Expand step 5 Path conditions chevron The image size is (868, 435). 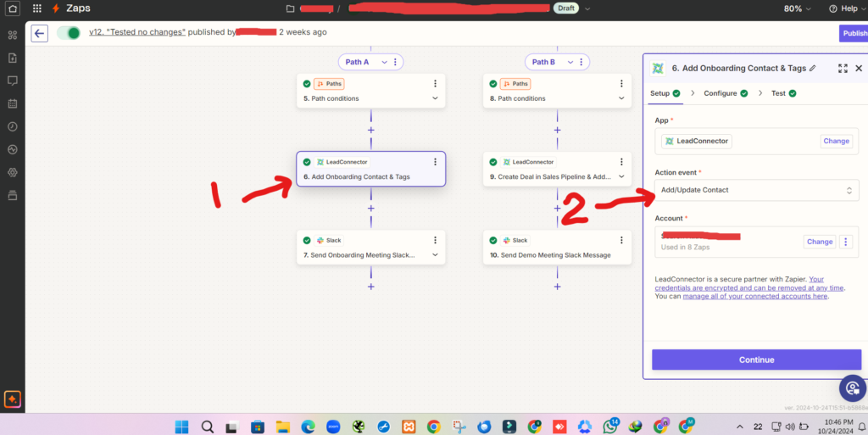tap(435, 98)
